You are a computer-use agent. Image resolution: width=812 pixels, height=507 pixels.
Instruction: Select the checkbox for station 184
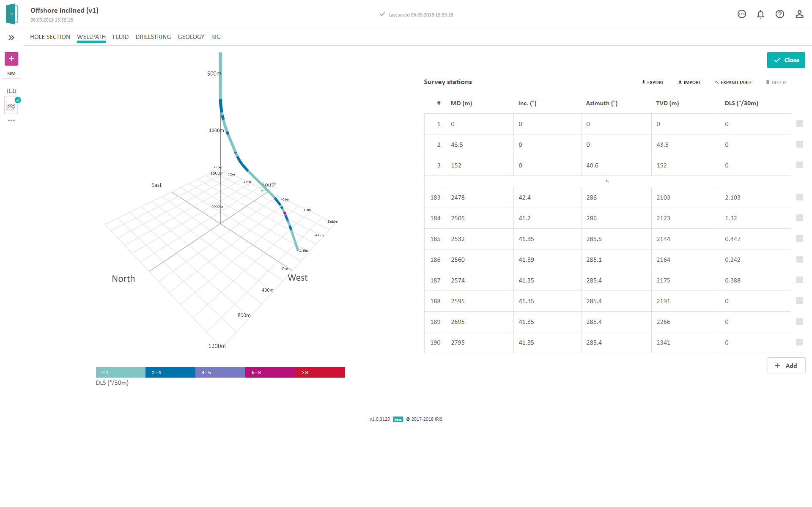coord(800,218)
